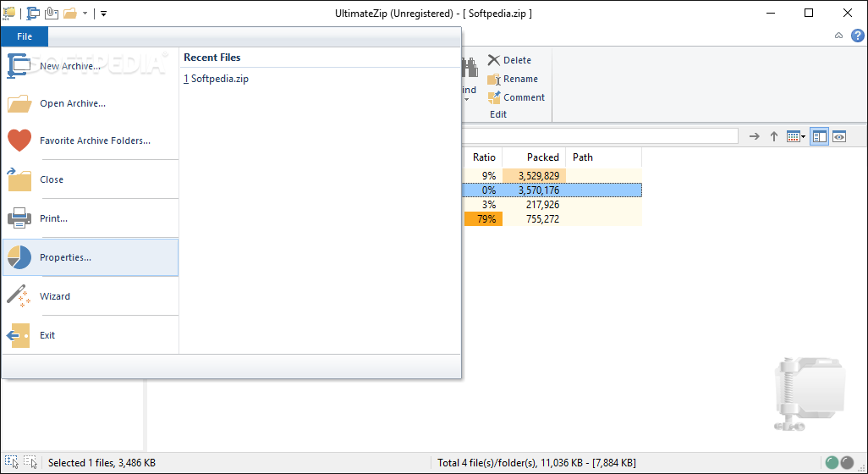Choose Print... from the File menu

[91, 218]
